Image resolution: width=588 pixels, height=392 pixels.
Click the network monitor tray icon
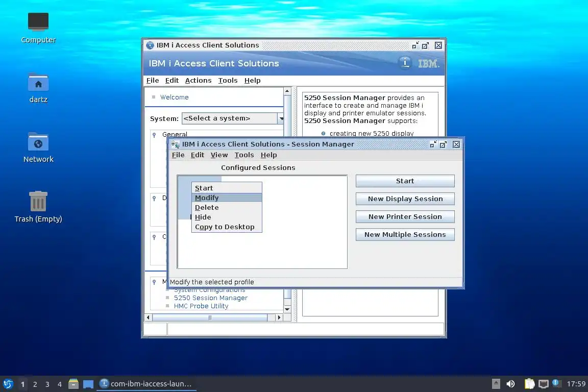544,384
